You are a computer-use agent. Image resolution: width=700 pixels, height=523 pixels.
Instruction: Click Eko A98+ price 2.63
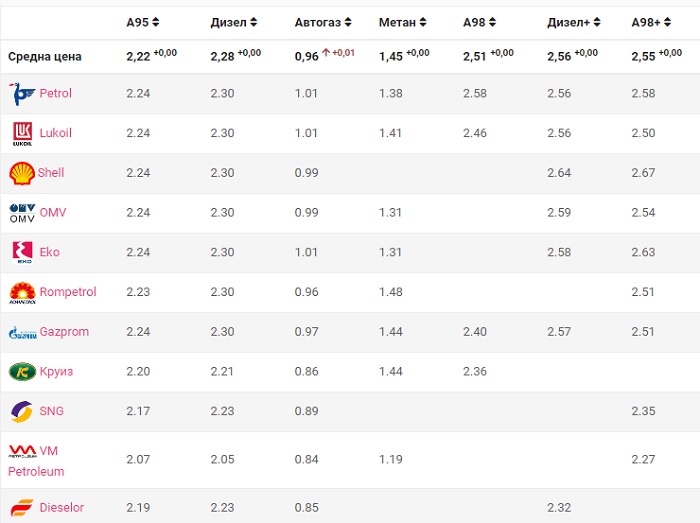[643, 252]
